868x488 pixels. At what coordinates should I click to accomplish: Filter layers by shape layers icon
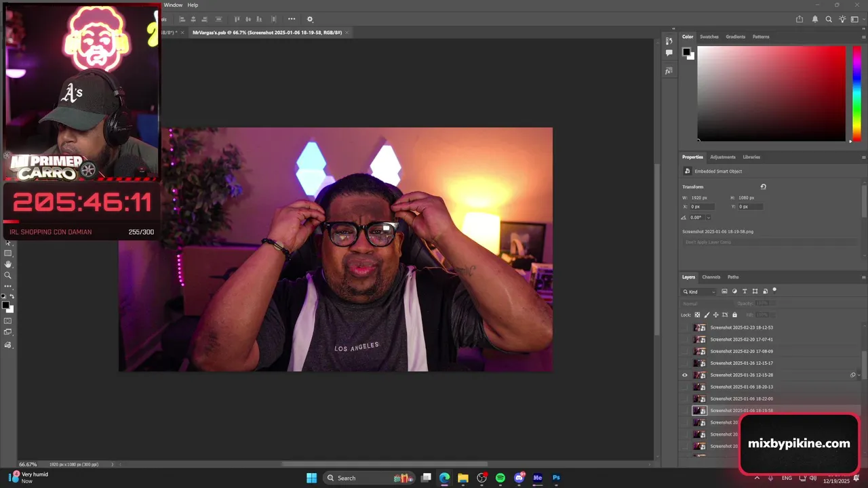click(755, 291)
